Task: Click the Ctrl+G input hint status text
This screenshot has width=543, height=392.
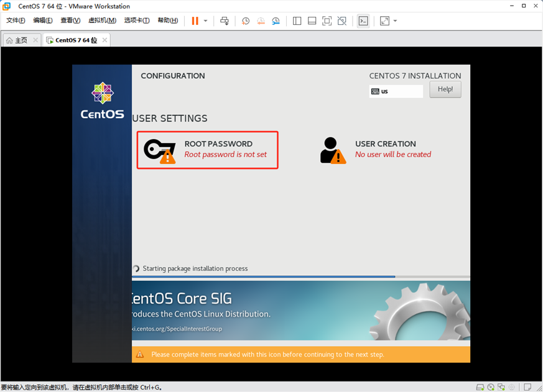Action: pyautogui.click(x=81, y=388)
